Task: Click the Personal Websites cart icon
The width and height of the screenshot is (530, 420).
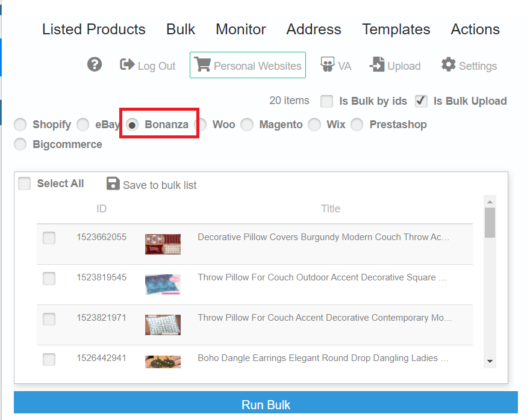Action: 203,64
